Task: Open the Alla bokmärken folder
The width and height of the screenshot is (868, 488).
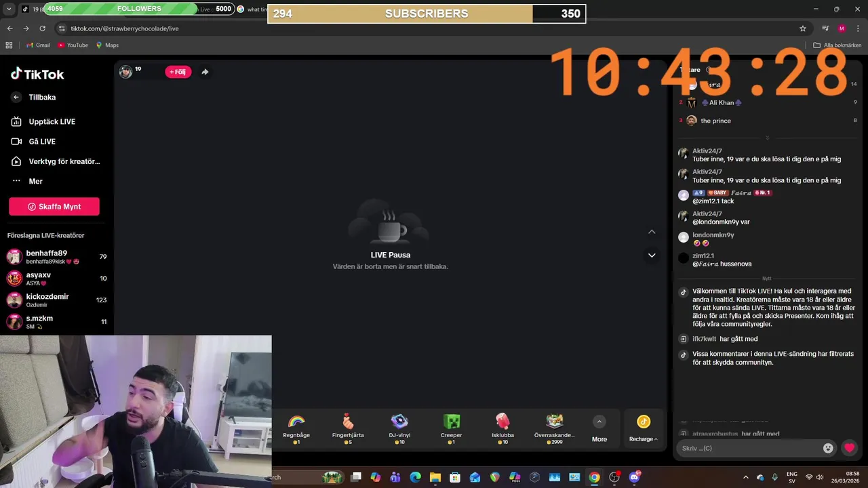Action: (837, 45)
